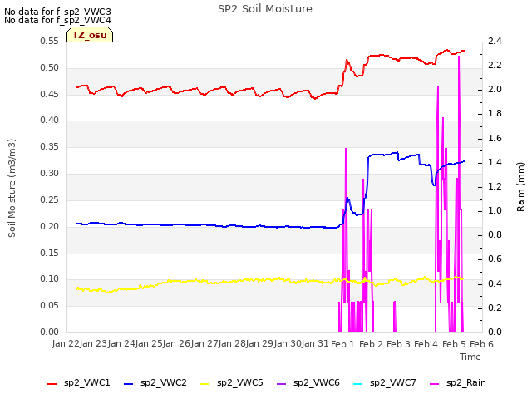Click the 0.15 left axis value
The height and width of the screenshot is (399, 532).
pos(50,253)
